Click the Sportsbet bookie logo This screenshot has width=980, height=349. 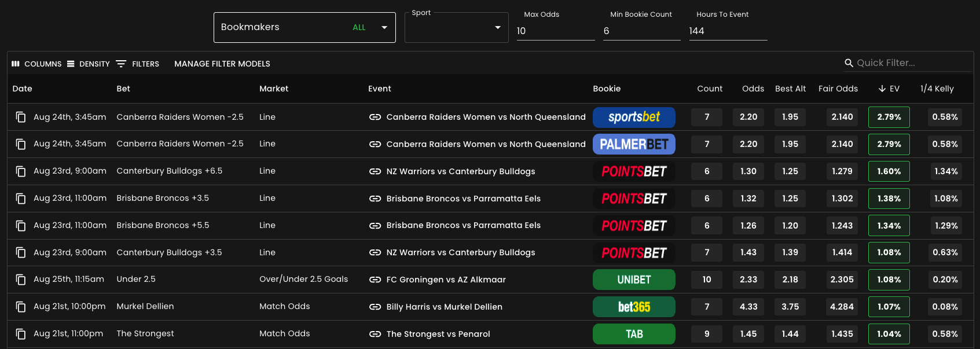pos(634,117)
